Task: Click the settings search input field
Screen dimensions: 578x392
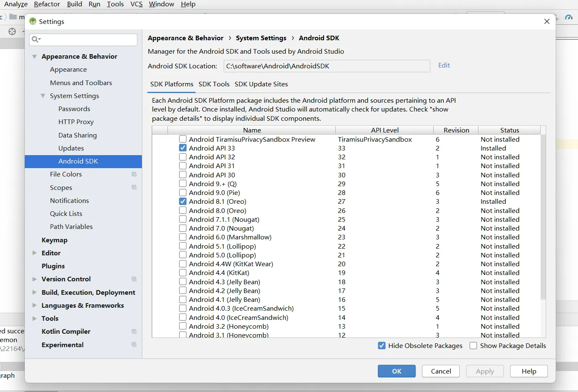Action: point(83,39)
